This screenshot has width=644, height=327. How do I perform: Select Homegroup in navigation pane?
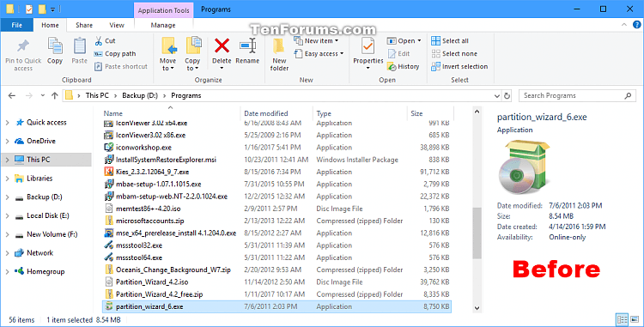pos(46,271)
